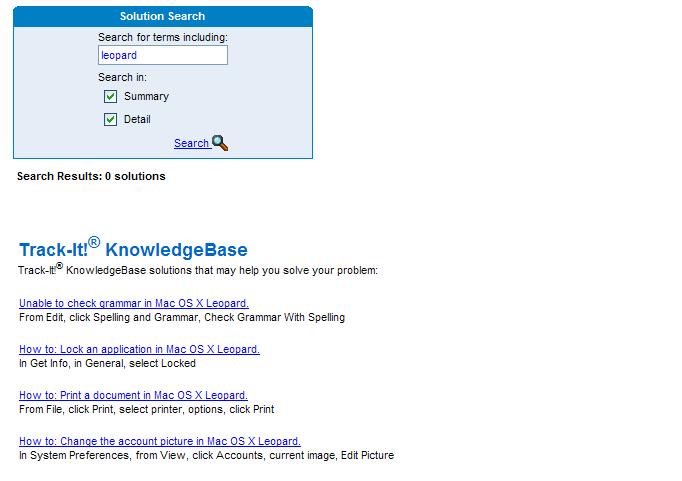Viewport: 682px width, 481px height.
Task: Open 'Unable to check grammar in Mac OS X Leopard' link
Action: point(134,303)
